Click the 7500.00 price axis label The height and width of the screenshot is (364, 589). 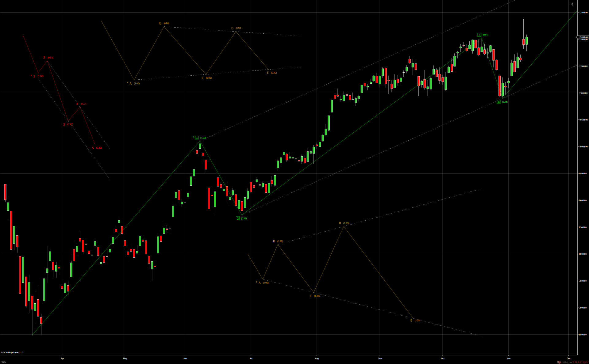(583, 281)
